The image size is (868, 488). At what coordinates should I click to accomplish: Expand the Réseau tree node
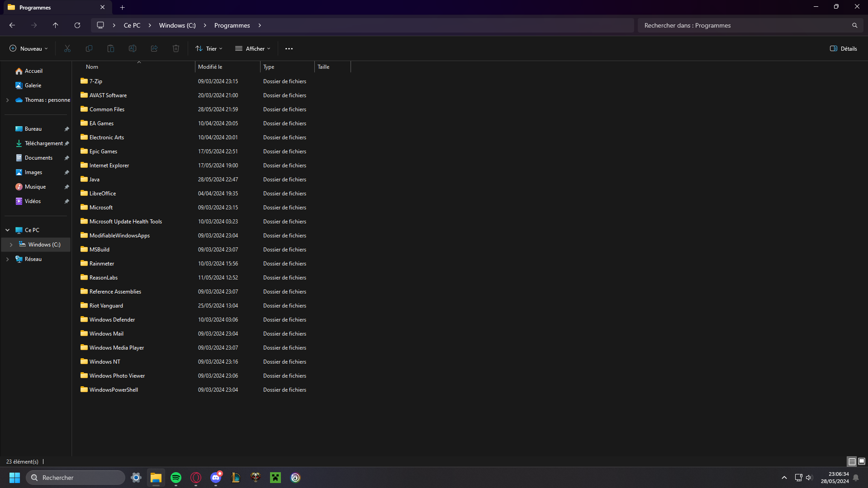8,259
